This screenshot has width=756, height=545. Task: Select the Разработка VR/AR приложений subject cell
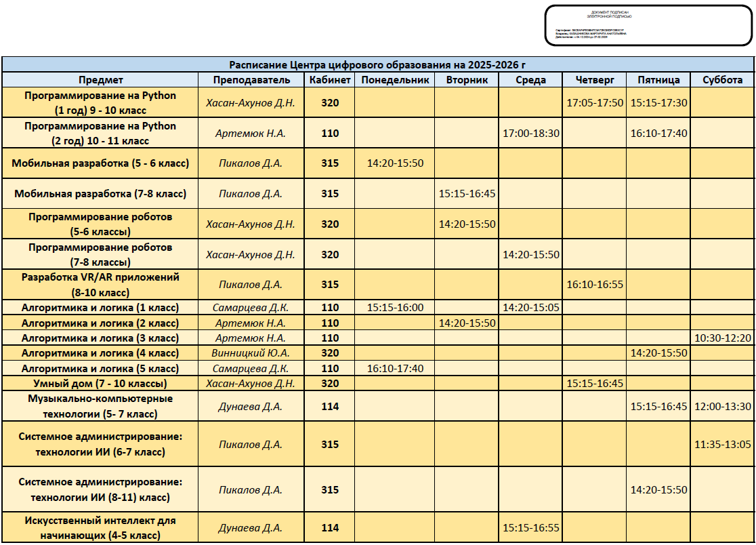100,285
